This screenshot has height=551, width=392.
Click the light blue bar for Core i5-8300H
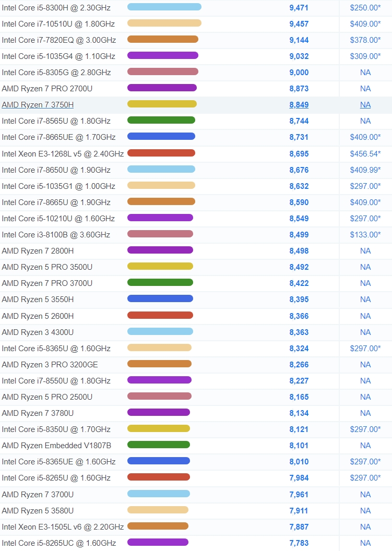[164, 7]
